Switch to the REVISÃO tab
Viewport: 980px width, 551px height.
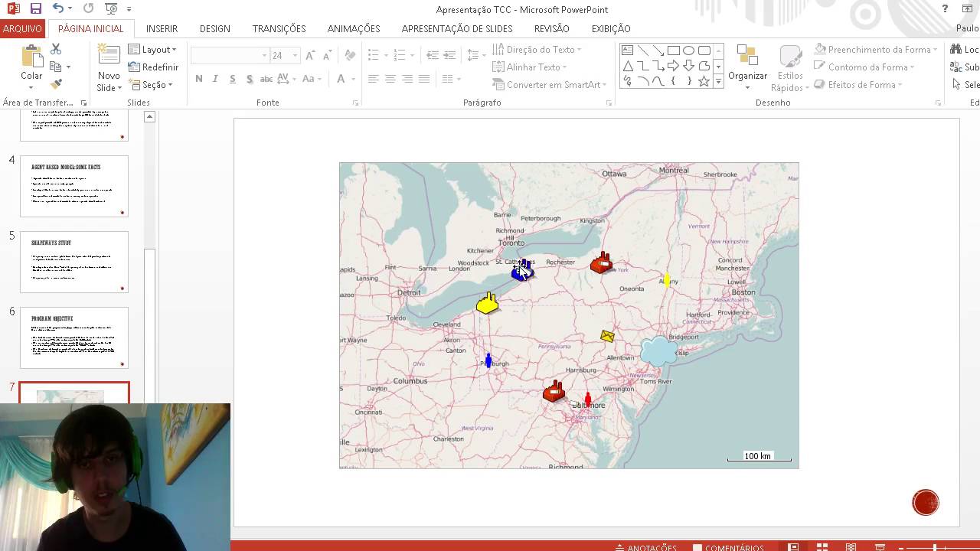(551, 28)
